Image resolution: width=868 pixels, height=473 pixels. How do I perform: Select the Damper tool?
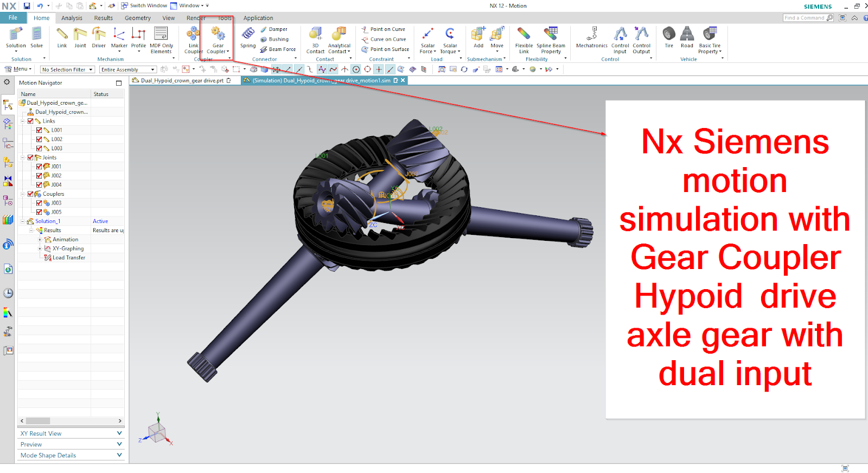[274, 29]
